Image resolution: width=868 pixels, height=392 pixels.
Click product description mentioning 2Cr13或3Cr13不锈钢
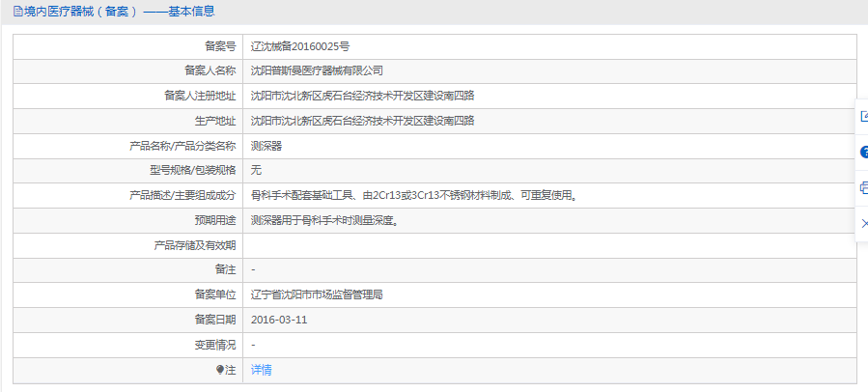(x=415, y=195)
